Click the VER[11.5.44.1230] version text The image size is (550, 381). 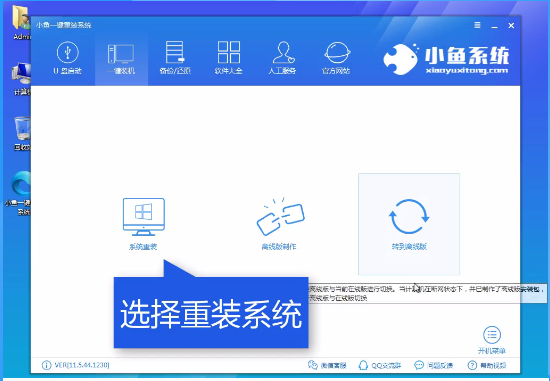[x=82, y=365]
